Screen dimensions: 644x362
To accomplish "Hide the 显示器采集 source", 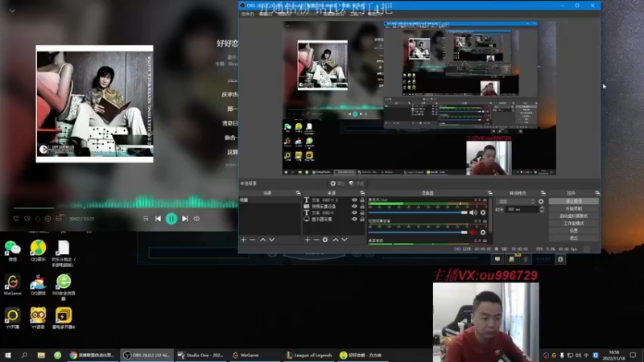I will coord(354,219).
